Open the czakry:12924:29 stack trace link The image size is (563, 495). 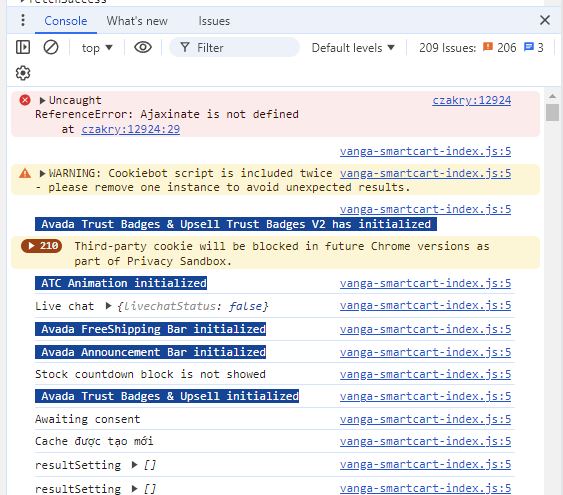pos(131,129)
